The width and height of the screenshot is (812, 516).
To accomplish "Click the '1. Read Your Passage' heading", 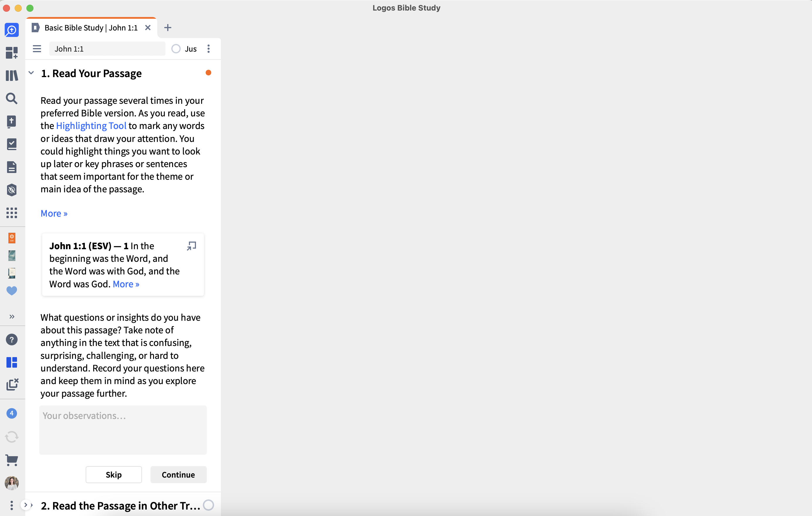I will coord(91,73).
